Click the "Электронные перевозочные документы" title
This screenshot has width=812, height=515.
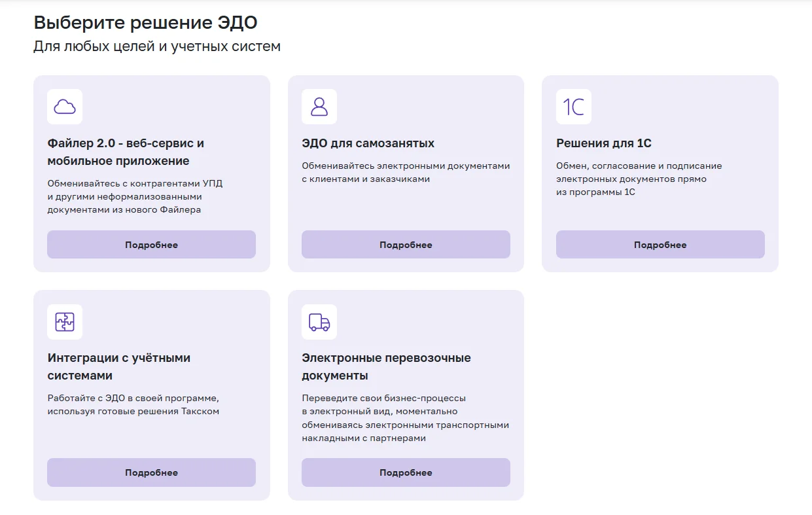[x=386, y=366]
